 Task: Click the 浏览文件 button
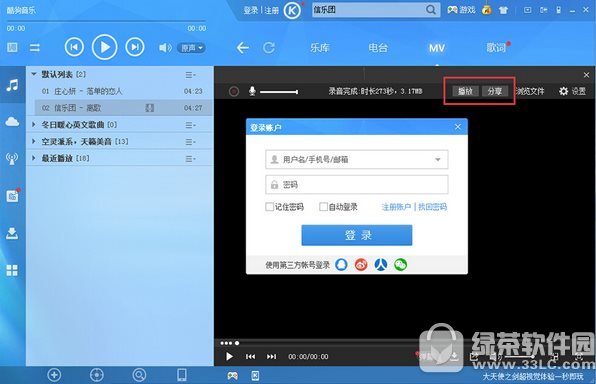click(x=530, y=91)
